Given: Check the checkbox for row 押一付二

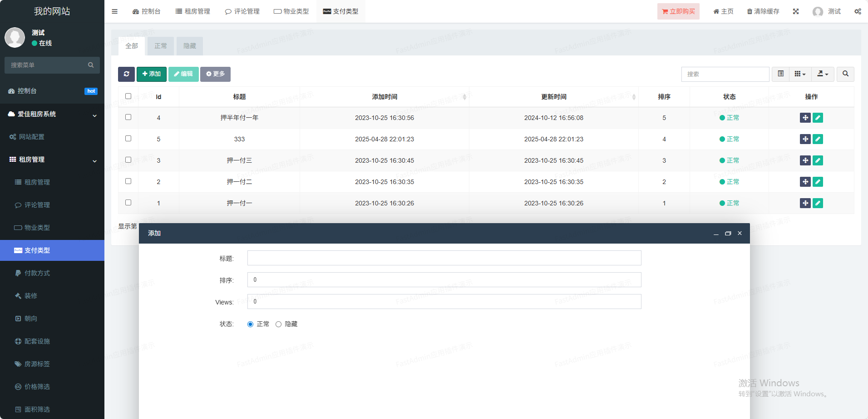Looking at the screenshot, I should pos(128,181).
